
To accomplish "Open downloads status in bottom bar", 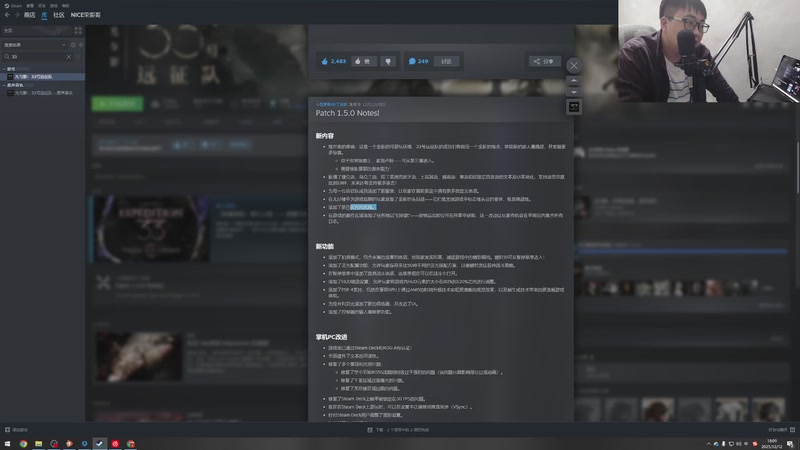I will (398, 430).
